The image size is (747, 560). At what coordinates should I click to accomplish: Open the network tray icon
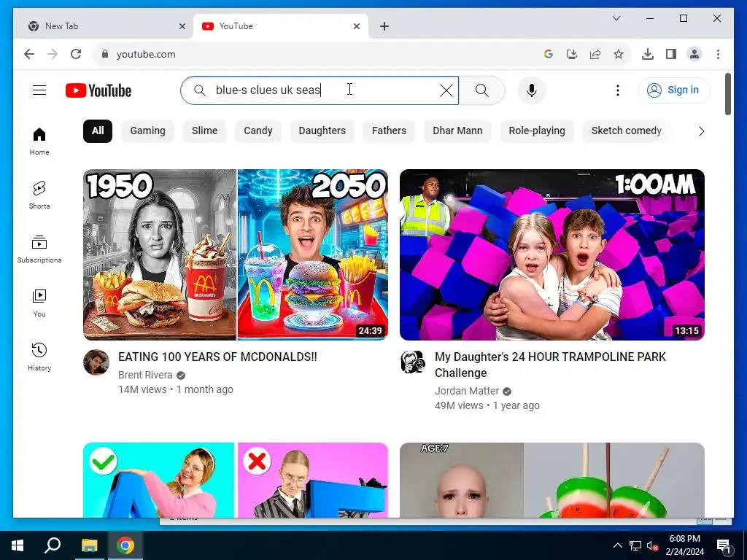pos(635,545)
